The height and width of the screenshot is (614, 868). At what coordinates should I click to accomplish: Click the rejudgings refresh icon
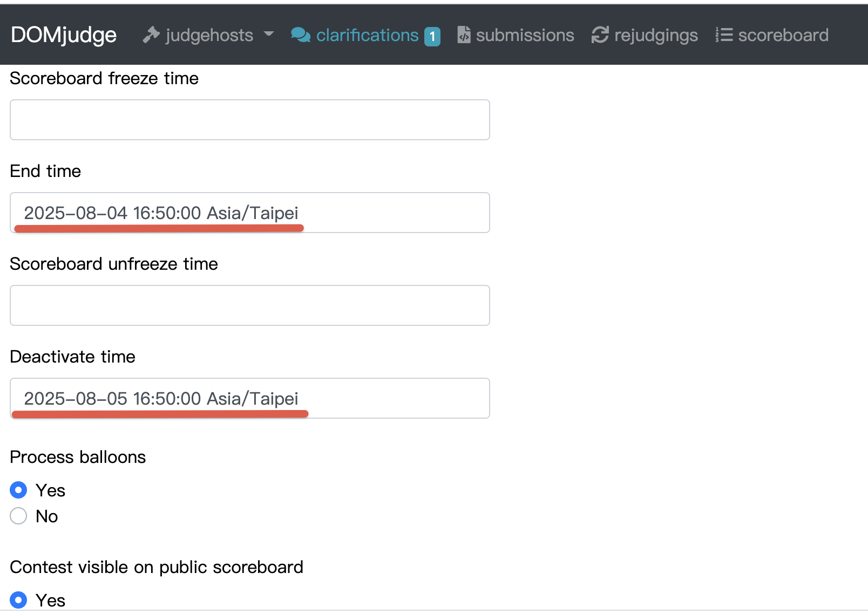tap(600, 35)
